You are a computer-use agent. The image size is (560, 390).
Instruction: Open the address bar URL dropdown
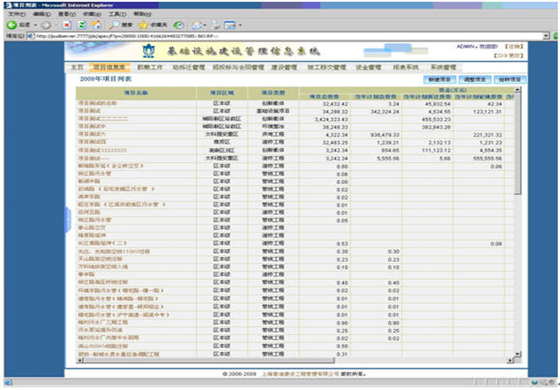coord(546,36)
